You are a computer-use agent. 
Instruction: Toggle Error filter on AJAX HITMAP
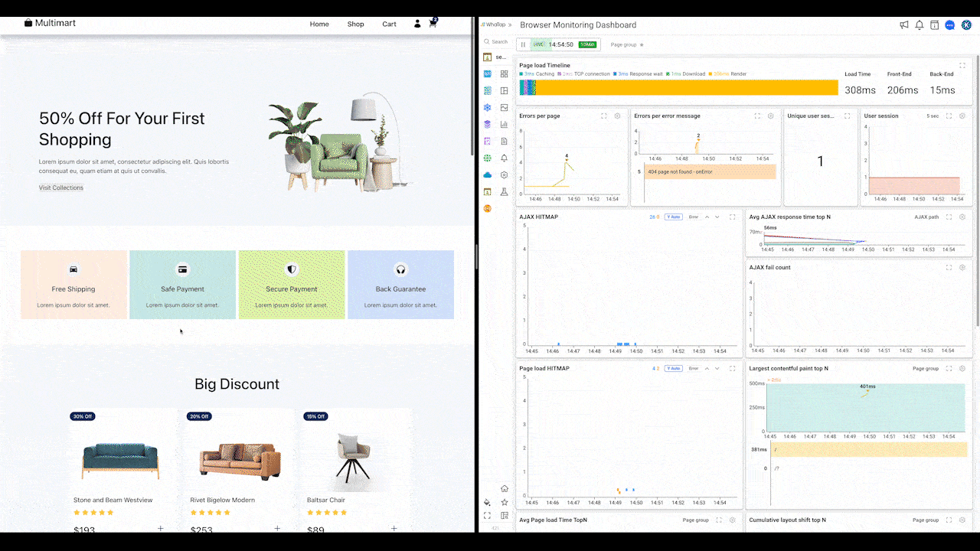pyautogui.click(x=694, y=217)
